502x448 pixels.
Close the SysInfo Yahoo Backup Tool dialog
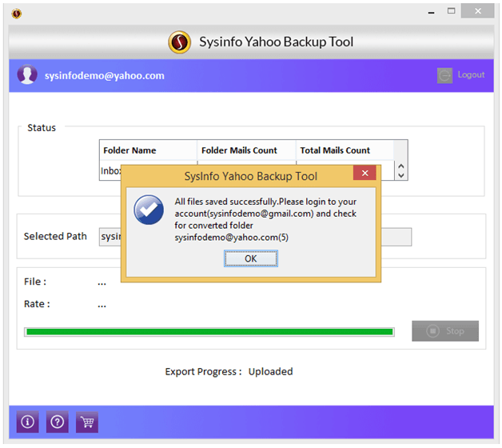[x=365, y=173]
